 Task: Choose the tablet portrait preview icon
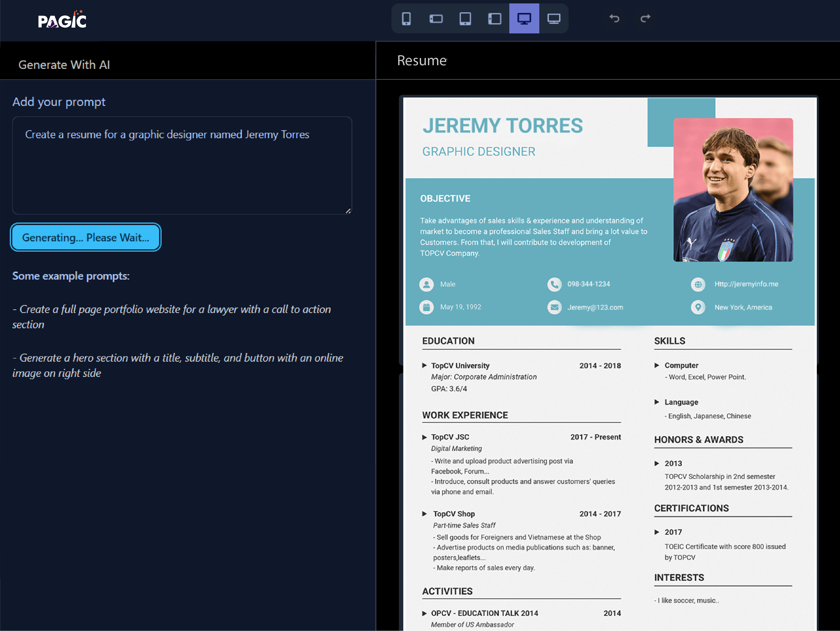click(x=465, y=19)
